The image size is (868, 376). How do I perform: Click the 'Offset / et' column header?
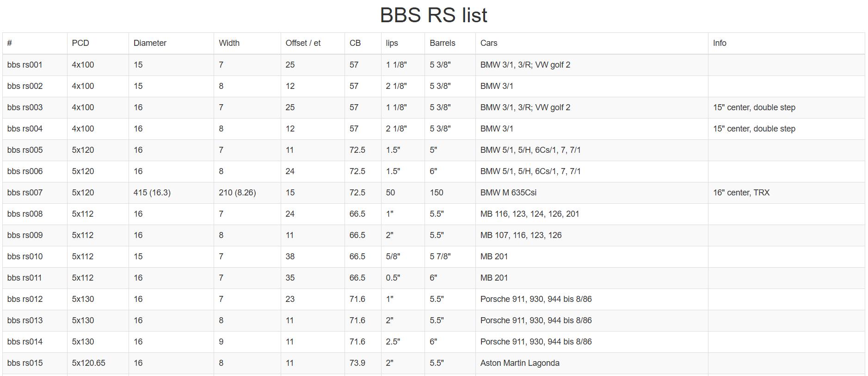[303, 43]
